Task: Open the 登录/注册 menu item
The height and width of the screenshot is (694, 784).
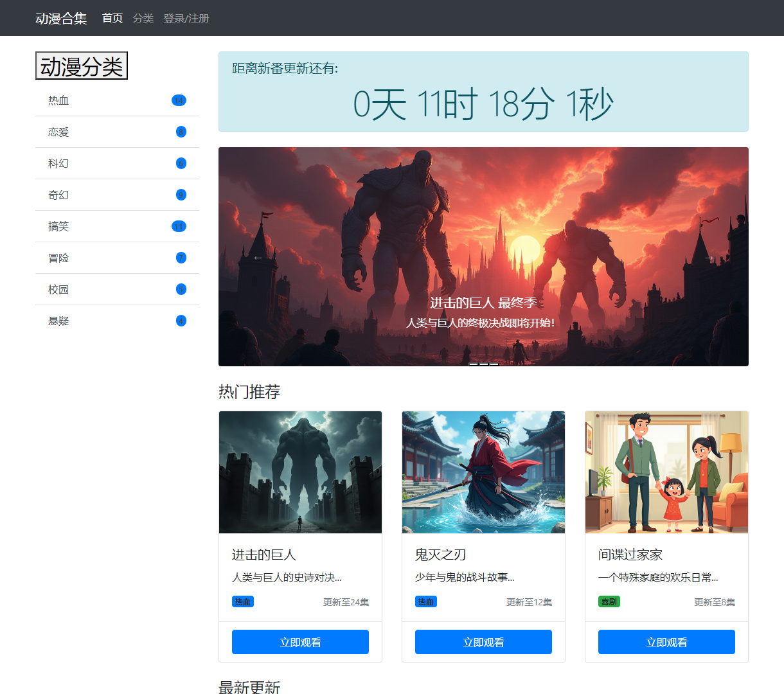Action: (186, 18)
